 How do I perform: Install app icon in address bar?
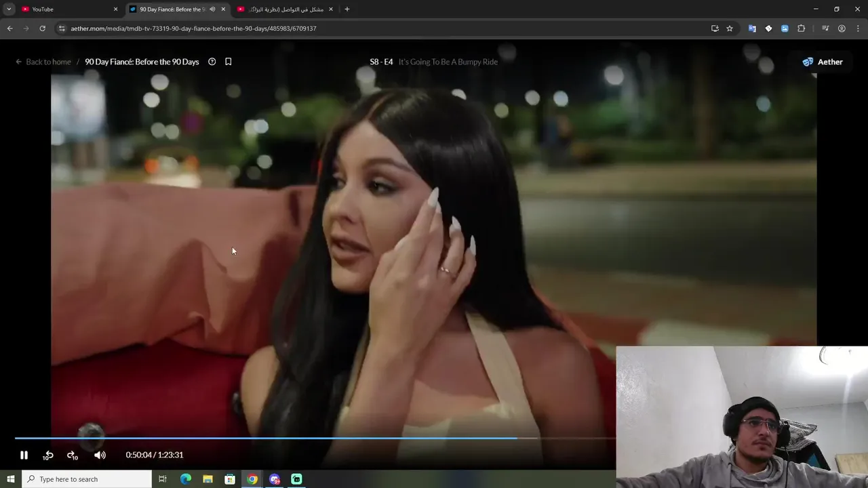pos(715,28)
